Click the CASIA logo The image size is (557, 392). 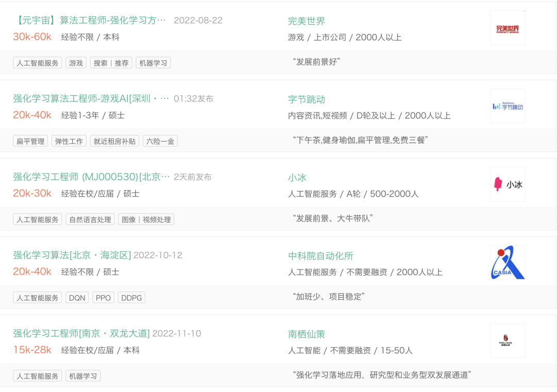[x=507, y=263]
